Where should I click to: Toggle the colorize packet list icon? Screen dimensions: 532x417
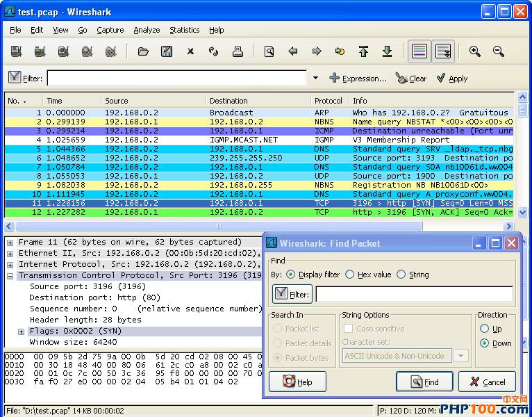pos(419,51)
